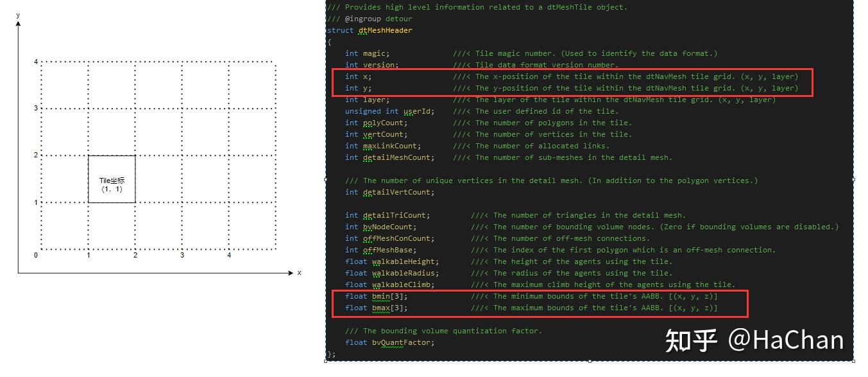Click the 'int detailTriCount;' declaration
This screenshot has width=868, height=377.
tap(387, 215)
